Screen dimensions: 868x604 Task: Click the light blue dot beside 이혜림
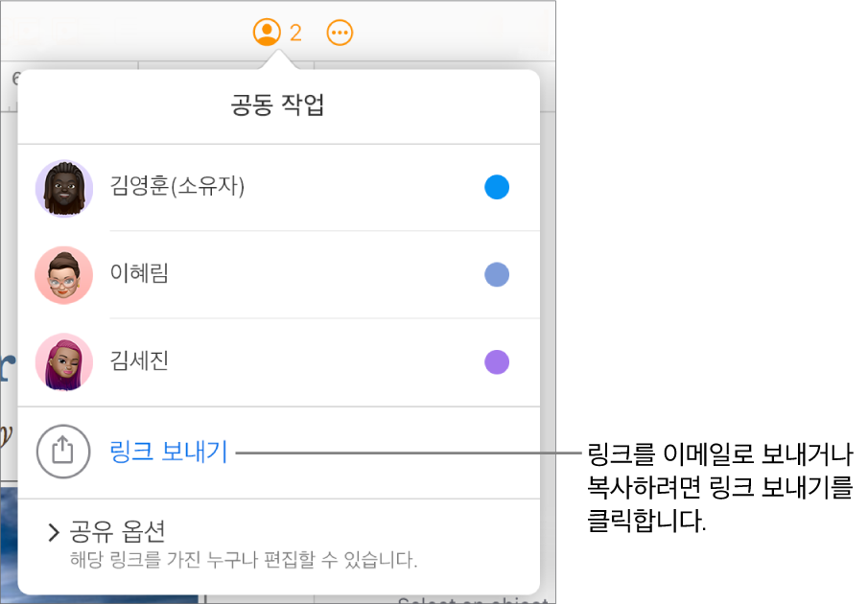(497, 274)
